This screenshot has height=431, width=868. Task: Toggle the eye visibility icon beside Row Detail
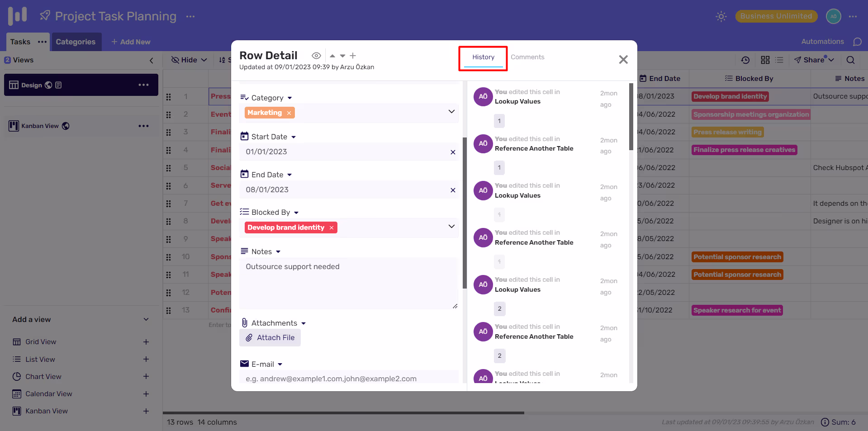click(x=316, y=56)
